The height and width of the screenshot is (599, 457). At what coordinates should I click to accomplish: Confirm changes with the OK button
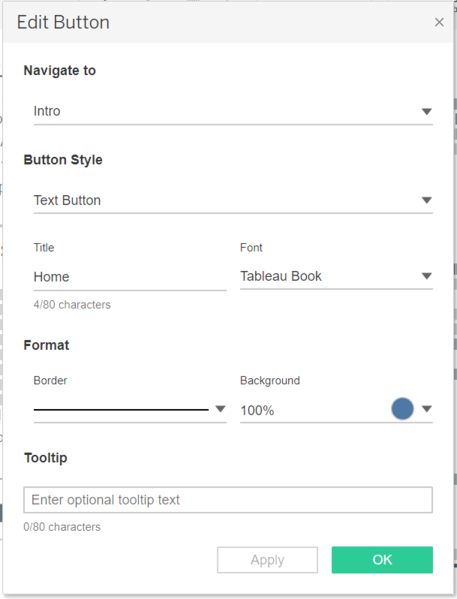[382, 560]
